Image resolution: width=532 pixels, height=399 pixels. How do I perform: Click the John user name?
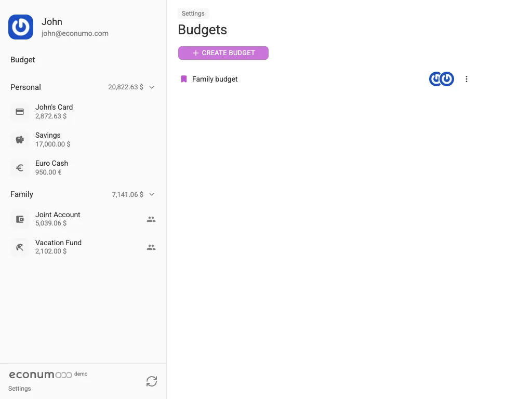(52, 22)
